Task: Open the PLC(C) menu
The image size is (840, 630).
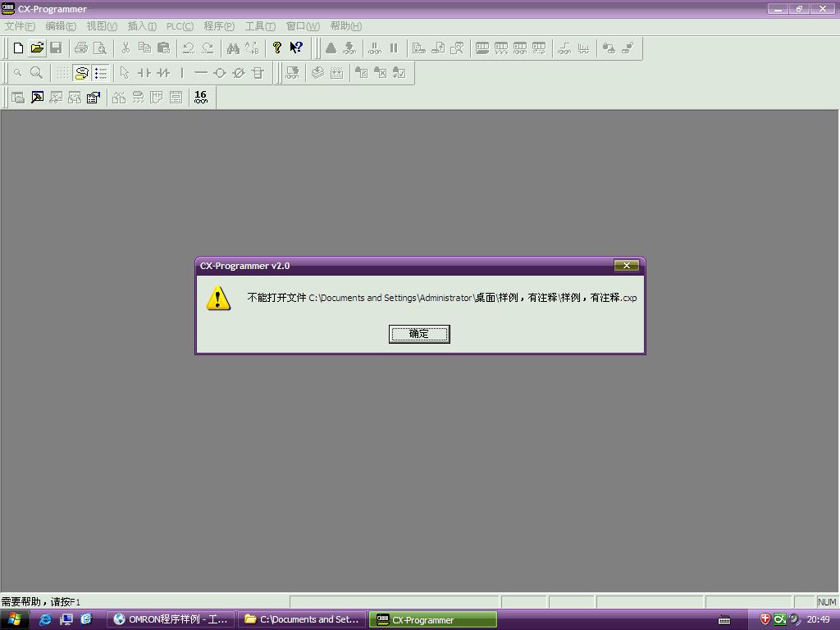Action: tap(180, 26)
